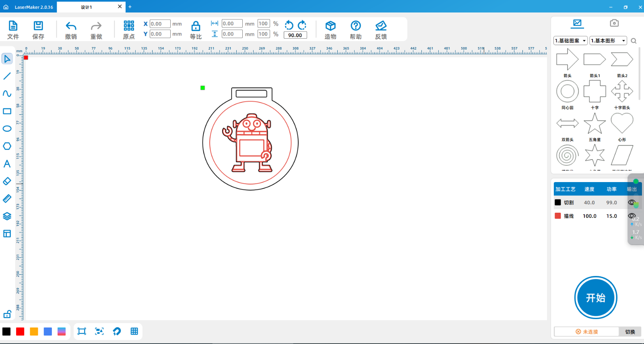The width and height of the screenshot is (644, 344).
Task: Expand the 1.基础图案 dropdown
Action: 570,41
